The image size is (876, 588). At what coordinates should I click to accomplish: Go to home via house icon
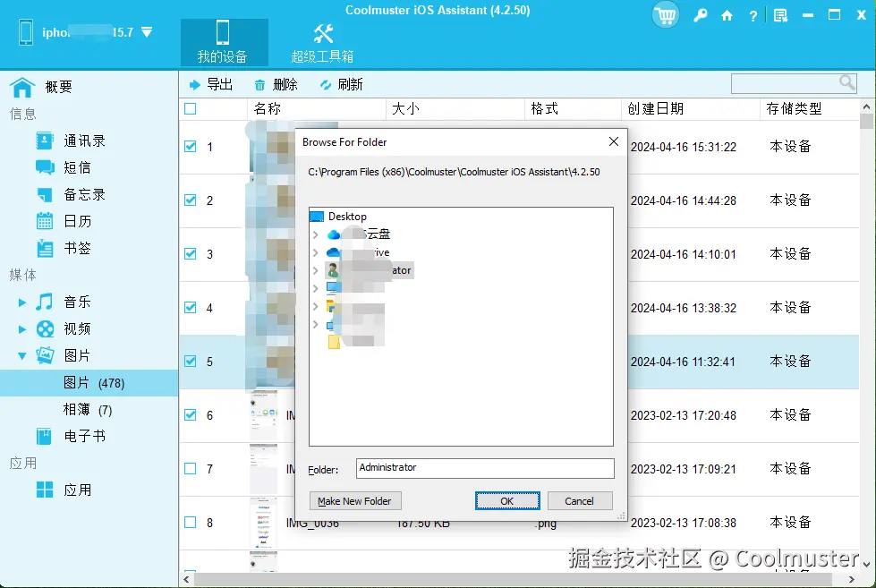(727, 15)
